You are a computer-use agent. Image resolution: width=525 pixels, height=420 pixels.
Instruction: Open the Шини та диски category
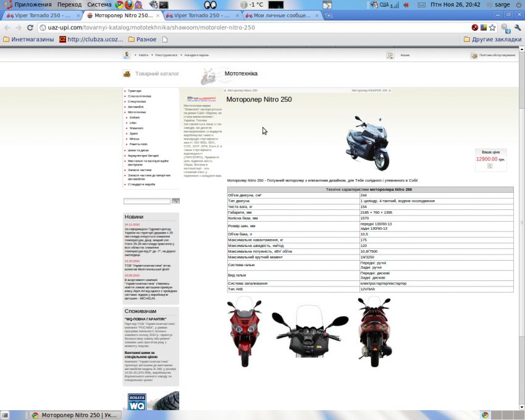(138, 150)
